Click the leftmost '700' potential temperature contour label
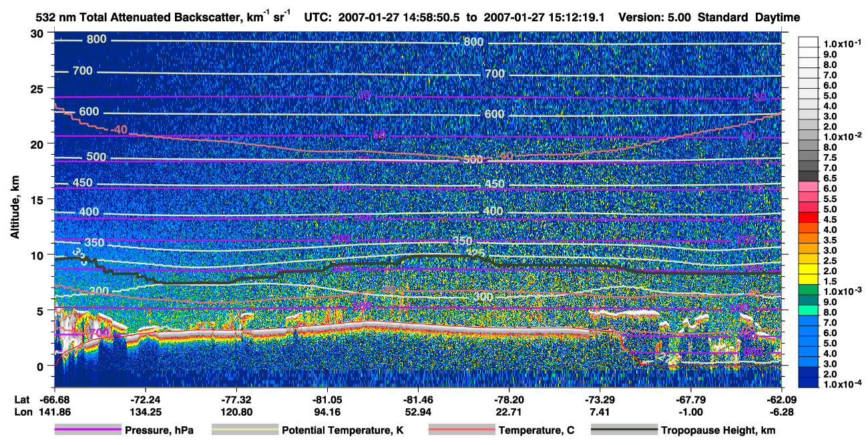Viewport: 868px width, 445px height. pyautogui.click(x=83, y=71)
